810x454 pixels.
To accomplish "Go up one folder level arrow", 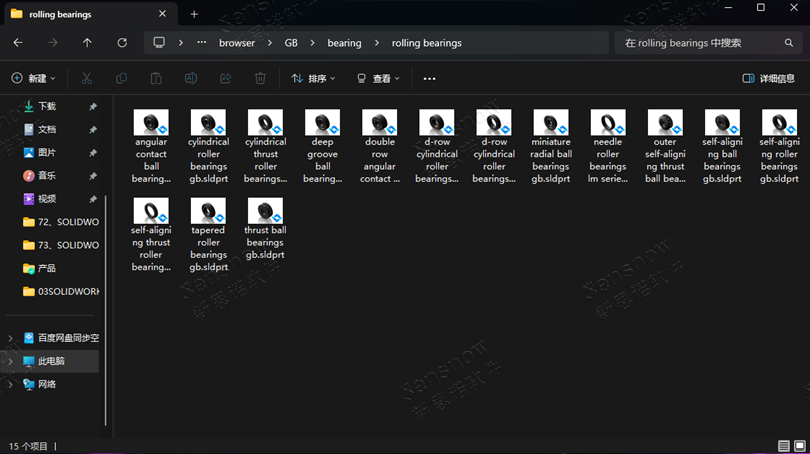I will coord(87,43).
